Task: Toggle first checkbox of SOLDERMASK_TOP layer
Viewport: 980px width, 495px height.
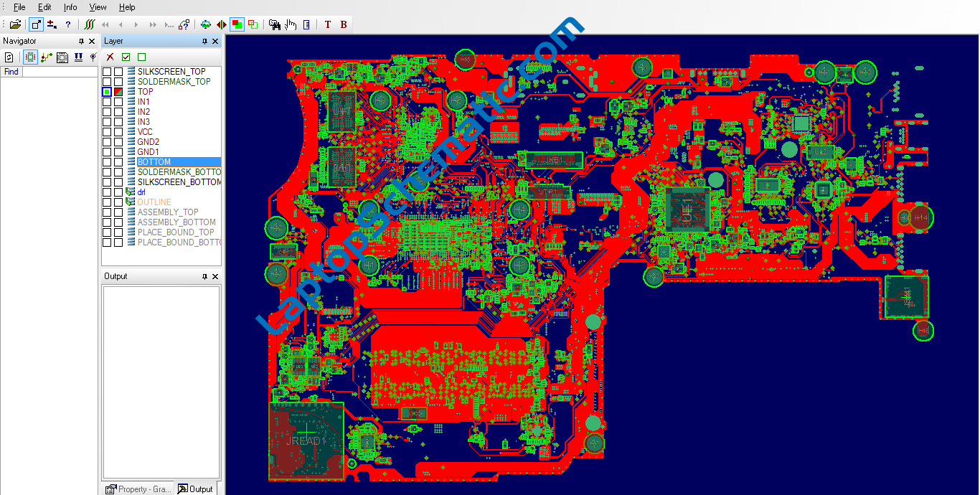Action: coord(107,82)
